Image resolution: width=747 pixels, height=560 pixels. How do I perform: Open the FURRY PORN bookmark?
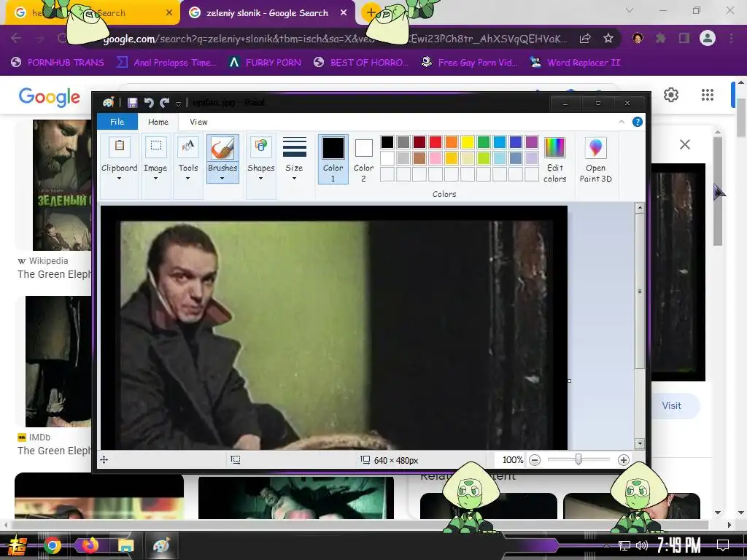[266, 63]
